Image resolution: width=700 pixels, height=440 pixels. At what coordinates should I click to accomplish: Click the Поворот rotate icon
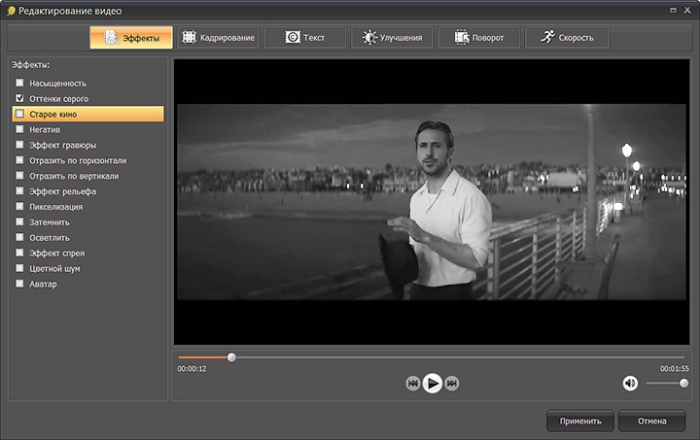[462, 37]
